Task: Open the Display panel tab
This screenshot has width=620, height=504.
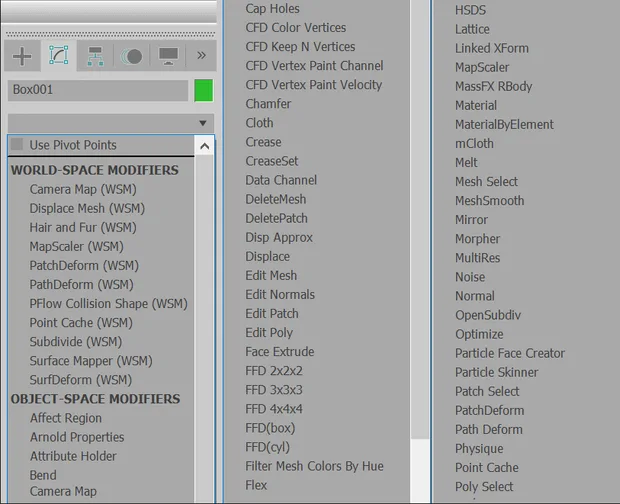Action: [x=168, y=56]
